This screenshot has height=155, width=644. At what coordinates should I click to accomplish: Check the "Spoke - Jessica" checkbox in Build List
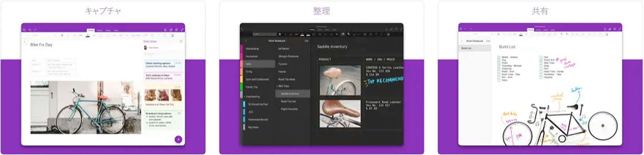click(x=499, y=57)
